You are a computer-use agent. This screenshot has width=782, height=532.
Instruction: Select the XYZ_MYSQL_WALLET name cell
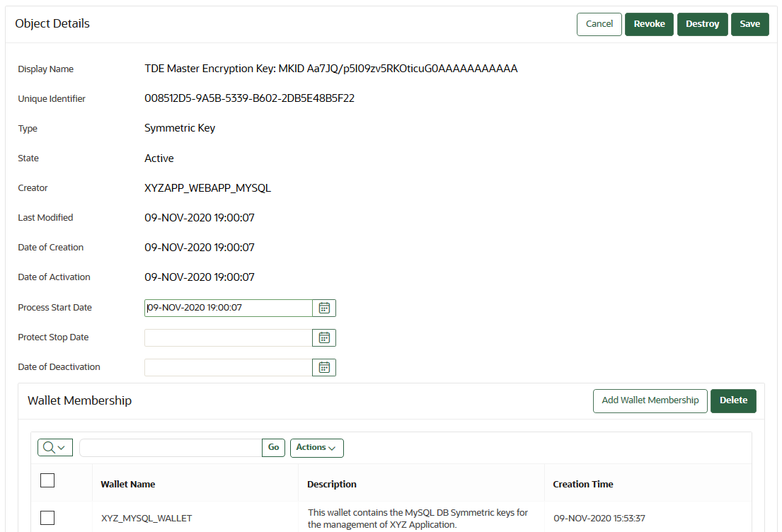(146, 519)
